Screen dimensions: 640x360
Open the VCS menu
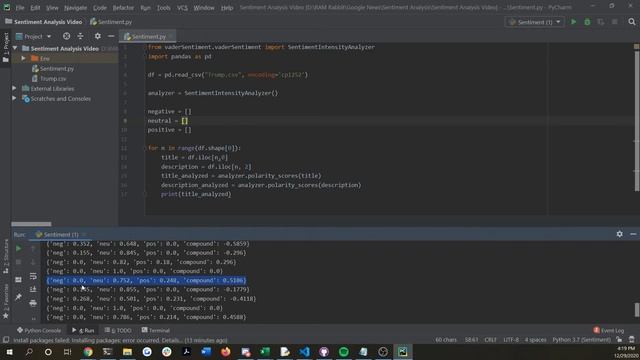[x=182, y=8]
